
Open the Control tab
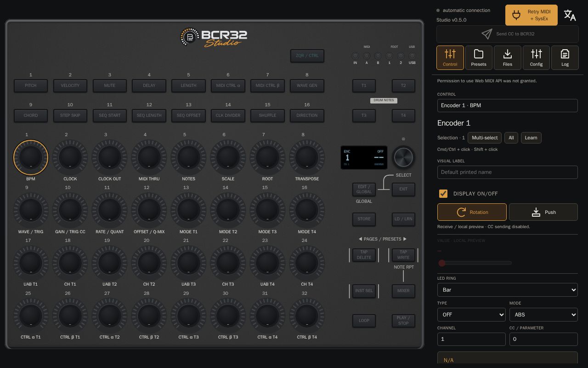[x=450, y=57]
